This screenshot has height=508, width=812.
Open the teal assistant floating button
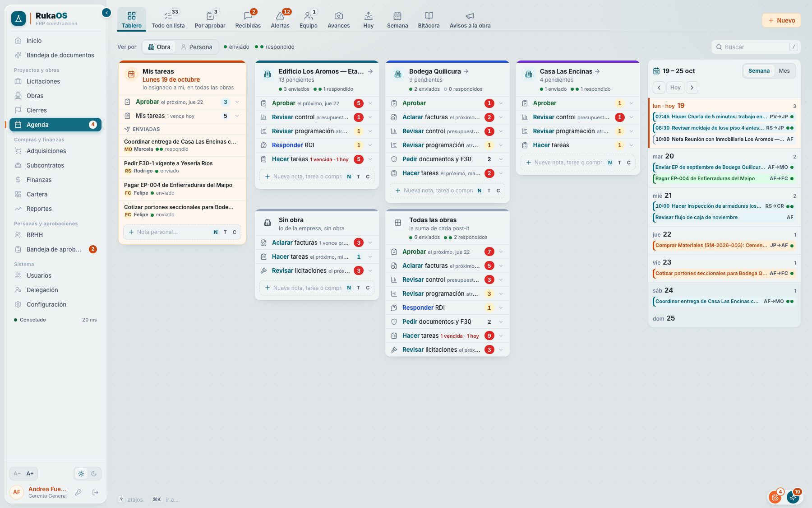[x=793, y=497]
